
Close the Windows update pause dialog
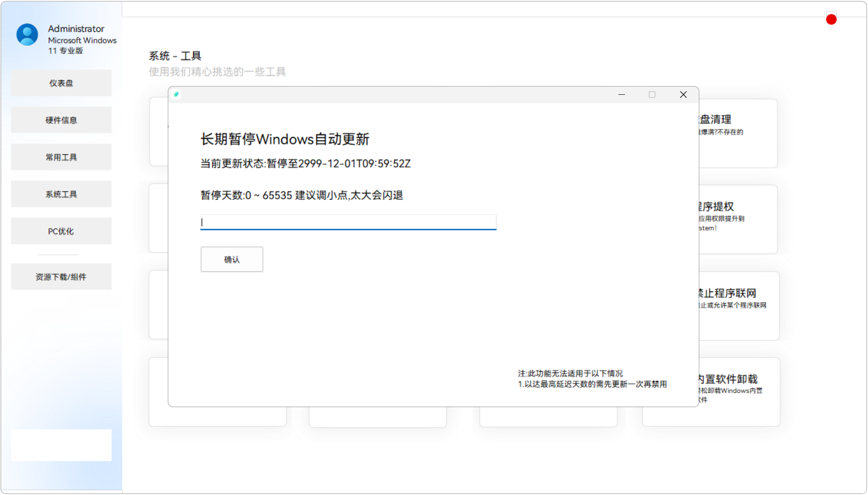(683, 94)
